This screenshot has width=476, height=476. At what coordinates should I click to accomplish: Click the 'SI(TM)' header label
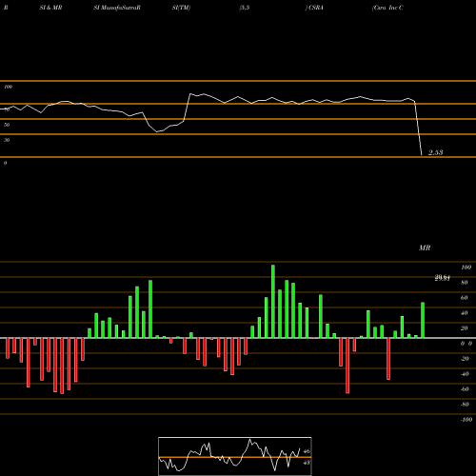(181, 8)
